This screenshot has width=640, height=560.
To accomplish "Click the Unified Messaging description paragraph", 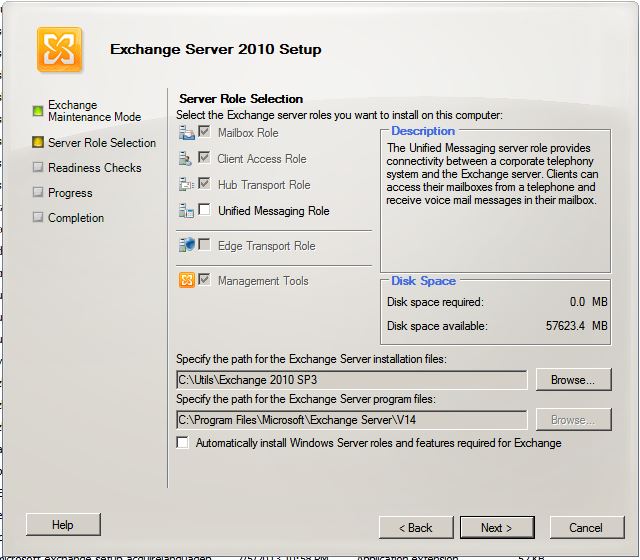I will click(x=492, y=174).
